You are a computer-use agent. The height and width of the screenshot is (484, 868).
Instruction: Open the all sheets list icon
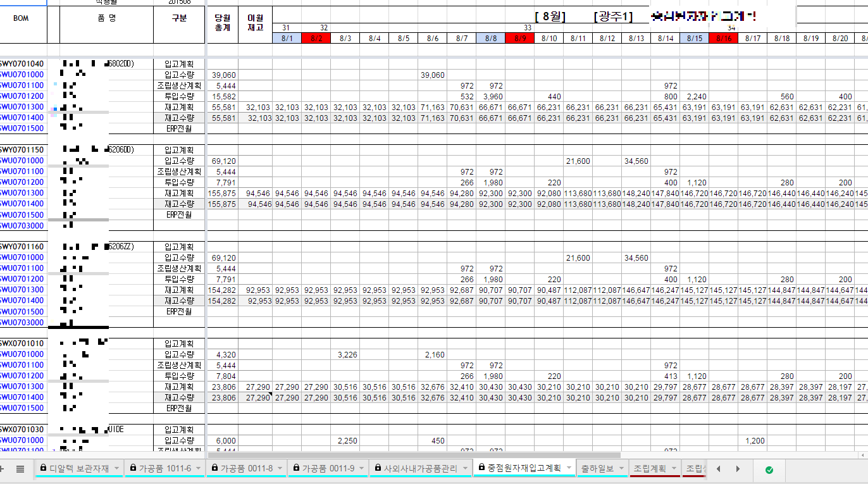(20, 469)
